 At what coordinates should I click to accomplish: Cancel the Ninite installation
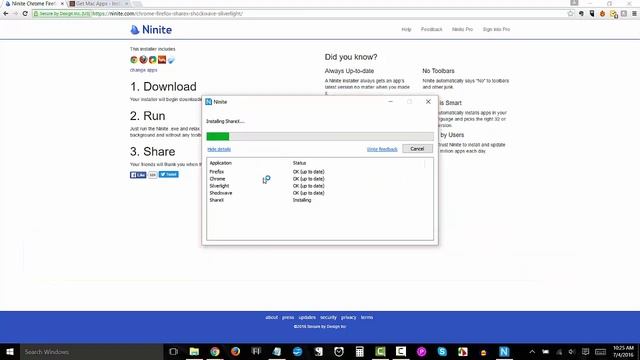coord(417,149)
